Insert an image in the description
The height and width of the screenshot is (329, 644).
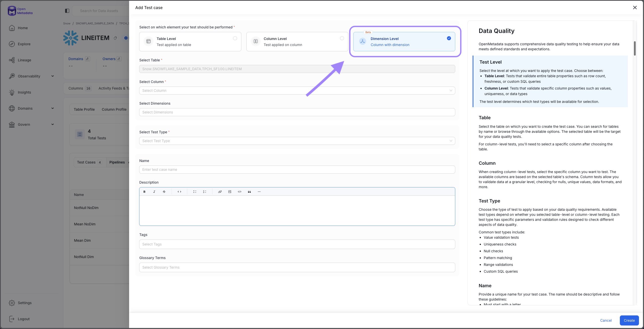pyautogui.click(x=230, y=192)
